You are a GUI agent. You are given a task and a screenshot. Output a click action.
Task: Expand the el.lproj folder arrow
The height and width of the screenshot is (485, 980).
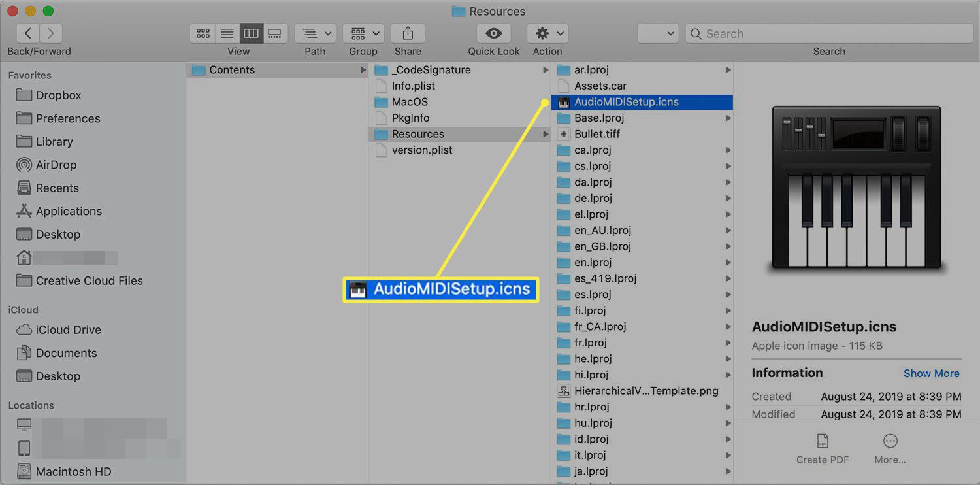pyautogui.click(x=728, y=214)
